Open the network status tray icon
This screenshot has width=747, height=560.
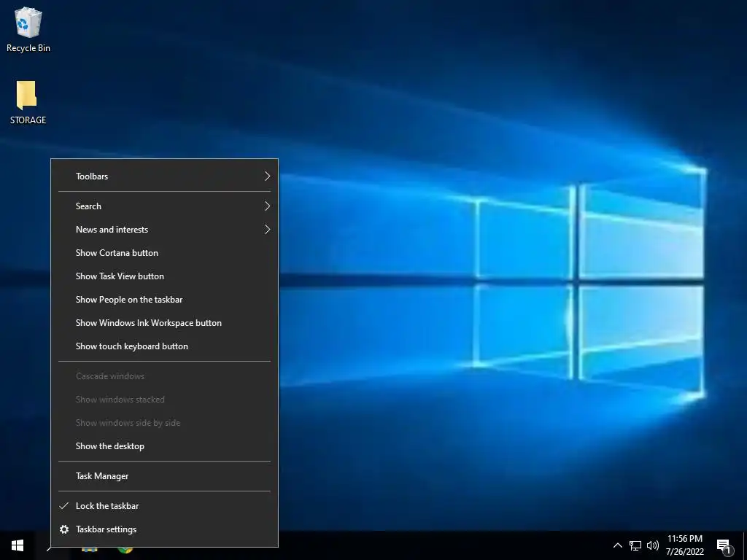point(635,545)
